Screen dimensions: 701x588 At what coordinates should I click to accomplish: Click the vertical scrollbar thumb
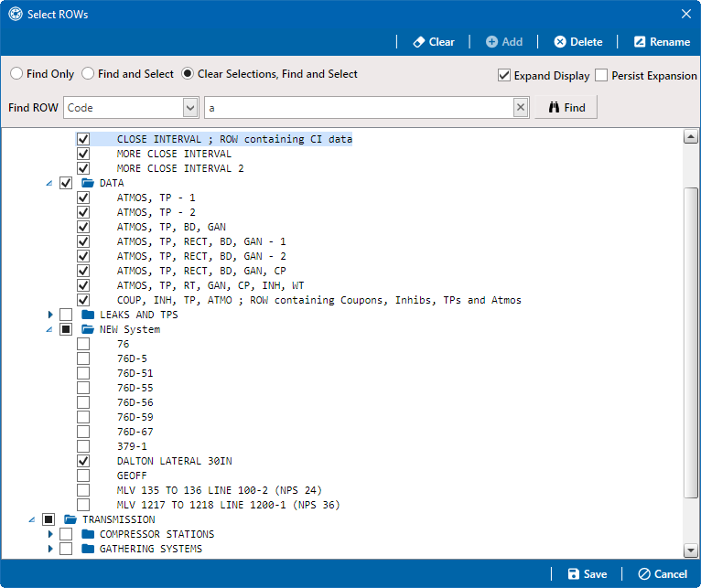click(x=691, y=342)
